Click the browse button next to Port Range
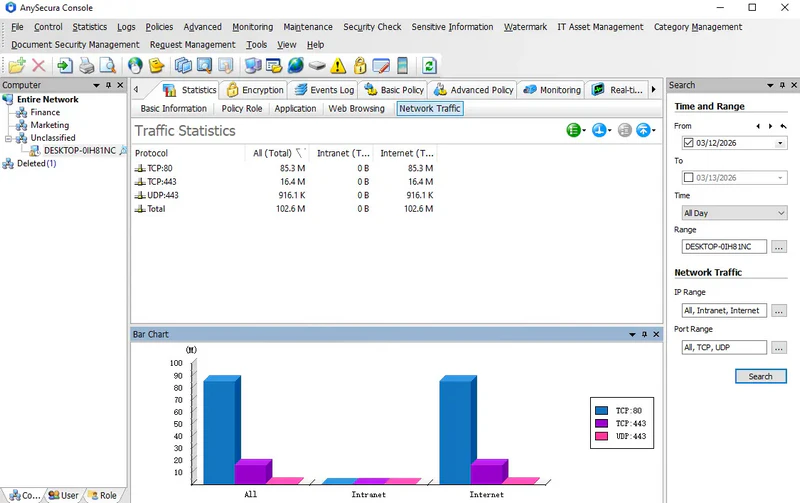The width and height of the screenshot is (800, 503). (x=779, y=347)
